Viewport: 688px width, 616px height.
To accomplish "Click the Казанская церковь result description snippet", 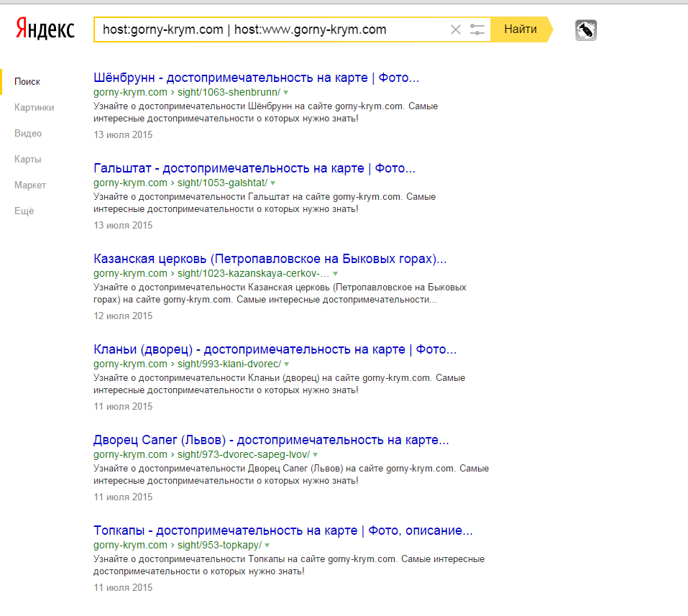I will point(280,293).
